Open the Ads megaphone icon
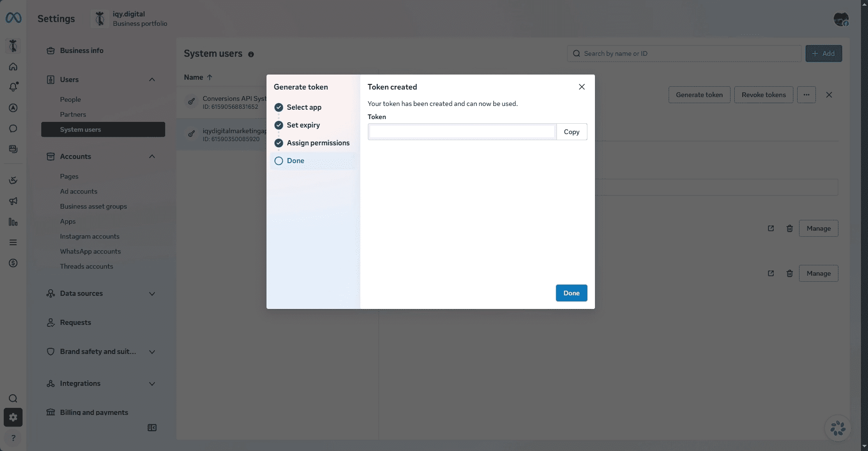Image resolution: width=868 pixels, height=451 pixels. 13,201
